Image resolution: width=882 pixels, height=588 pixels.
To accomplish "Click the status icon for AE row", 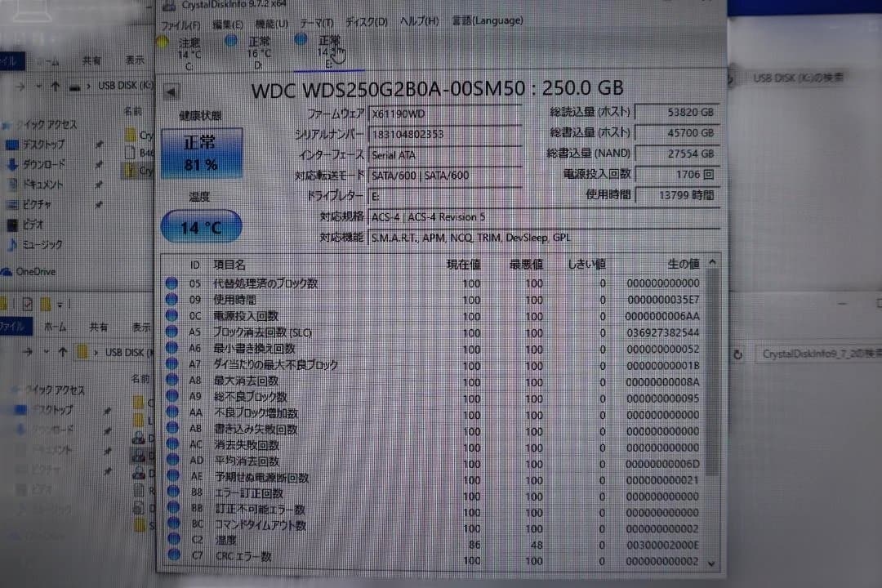I will point(173,476).
